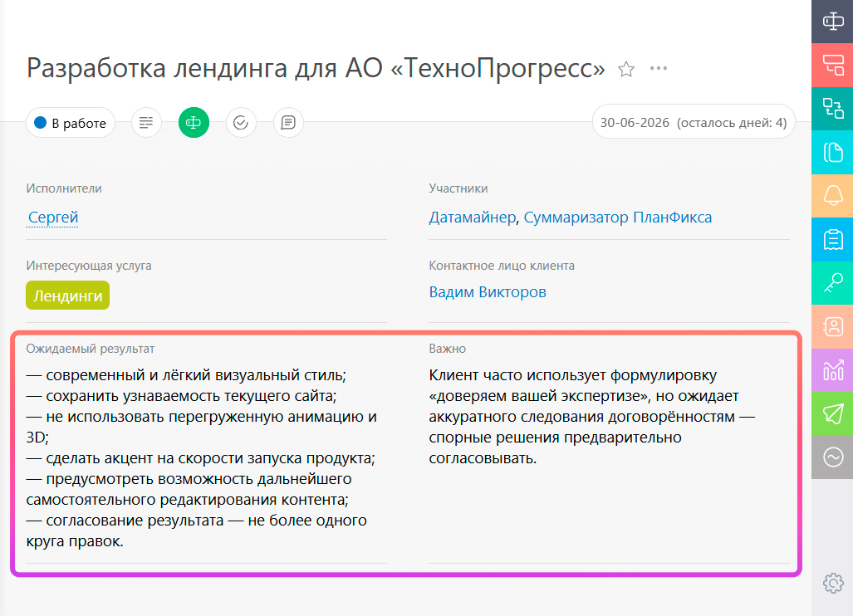Click the 'Контактное лицо клиента' label
Viewport: 853px width, 616px height.
pyautogui.click(x=502, y=266)
